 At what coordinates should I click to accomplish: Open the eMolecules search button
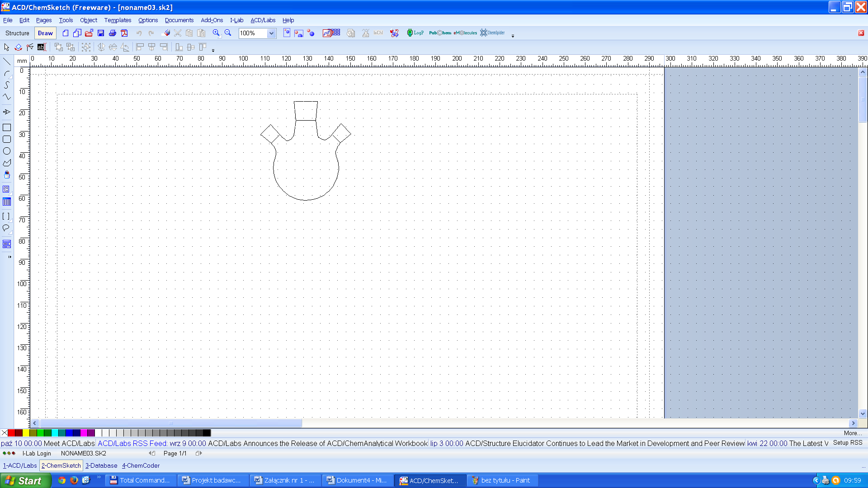(465, 33)
